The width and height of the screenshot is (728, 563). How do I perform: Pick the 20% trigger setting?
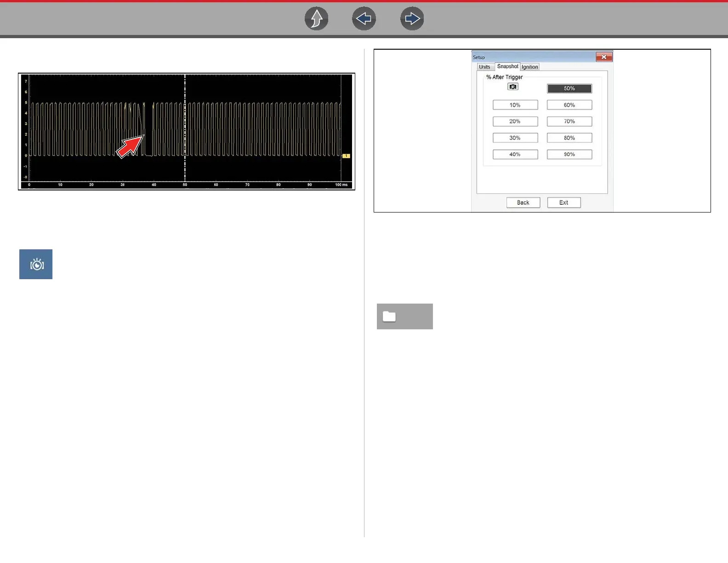pyautogui.click(x=515, y=121)
